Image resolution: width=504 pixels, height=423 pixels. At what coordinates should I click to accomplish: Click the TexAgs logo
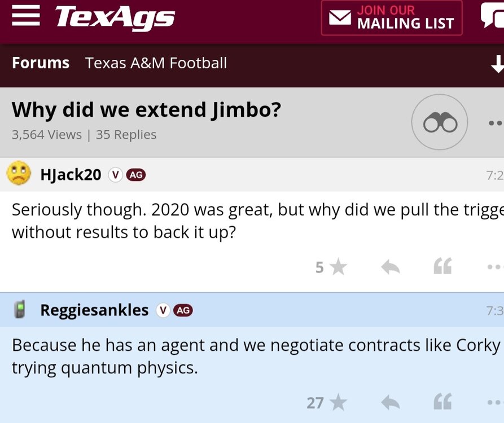[x=115, y=17]
